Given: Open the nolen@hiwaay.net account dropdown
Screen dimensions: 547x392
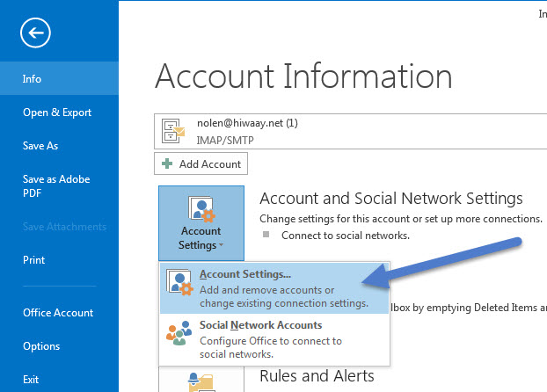Looking at the screenshot, I should pos(350,131).
